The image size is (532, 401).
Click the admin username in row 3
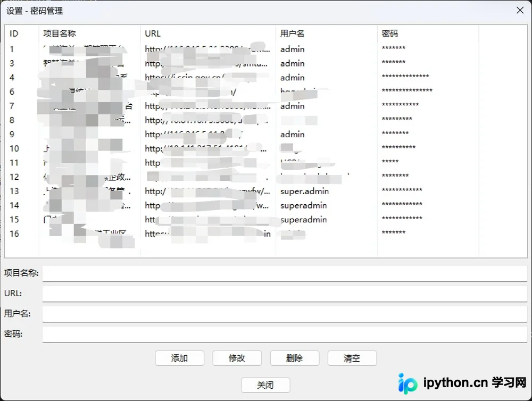292,64
